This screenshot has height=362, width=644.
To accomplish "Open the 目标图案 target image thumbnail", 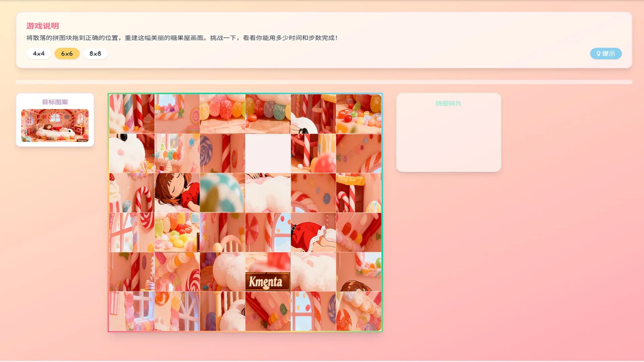I will pos(55,125).
